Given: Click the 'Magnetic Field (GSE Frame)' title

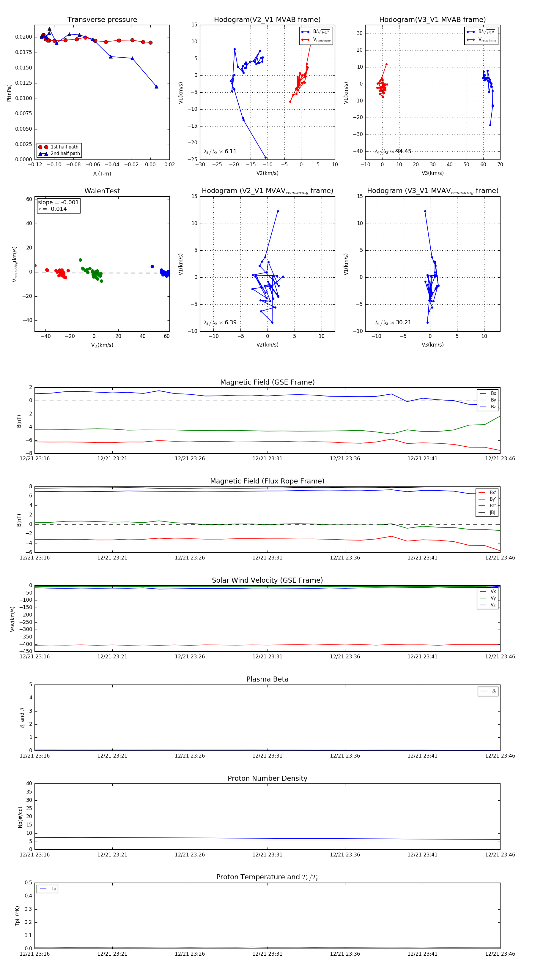Looking at the screenshot, I should 267,382.
